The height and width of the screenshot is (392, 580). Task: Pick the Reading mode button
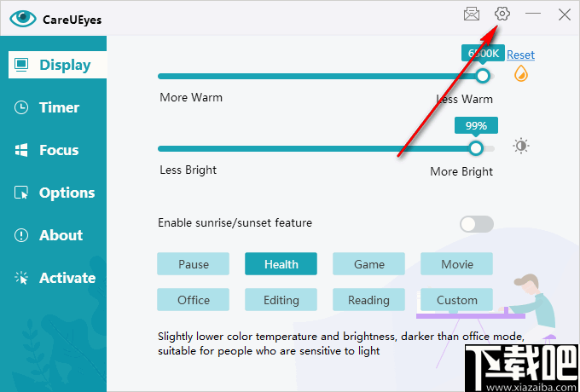(368, 300)
